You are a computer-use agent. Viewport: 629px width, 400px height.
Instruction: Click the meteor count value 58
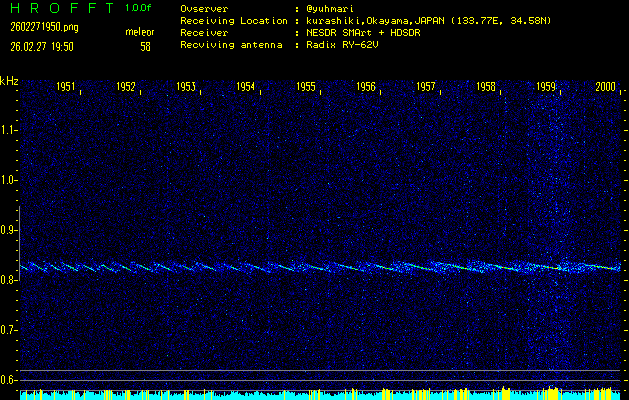pyautogui.click(x=146, y=46)
